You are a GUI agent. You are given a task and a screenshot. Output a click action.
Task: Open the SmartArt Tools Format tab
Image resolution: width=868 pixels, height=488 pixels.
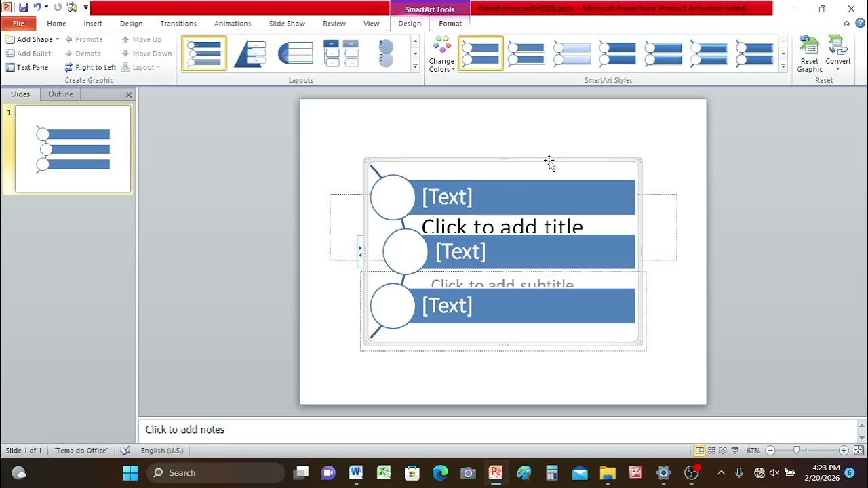pos(450,24)
